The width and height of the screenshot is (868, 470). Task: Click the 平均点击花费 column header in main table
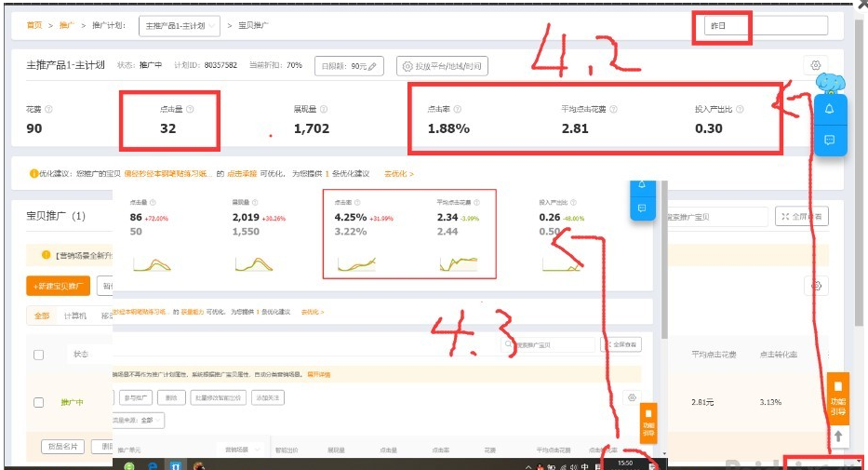(714, 355)
